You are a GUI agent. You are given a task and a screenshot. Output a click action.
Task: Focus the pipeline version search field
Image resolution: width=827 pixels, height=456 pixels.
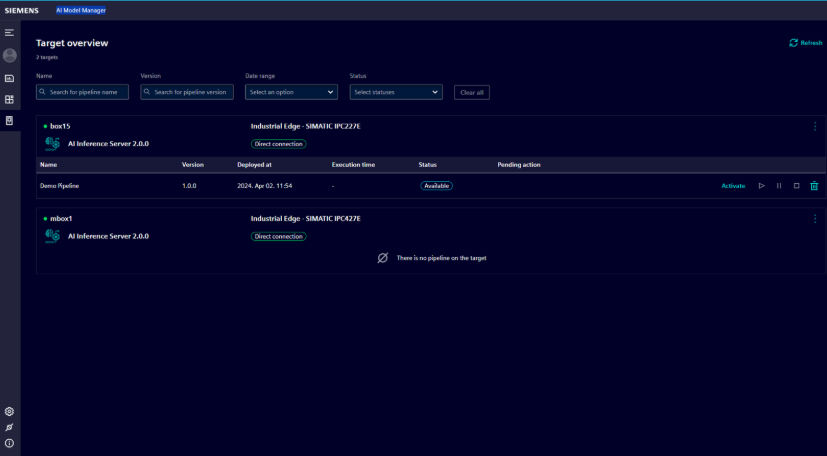point(187,92)
